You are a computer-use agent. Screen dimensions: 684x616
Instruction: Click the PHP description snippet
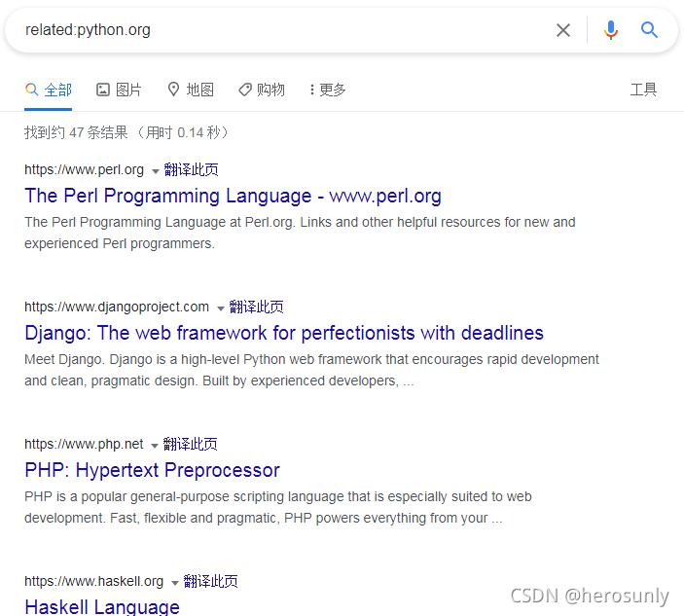pyautogui.click(x=278, y=507)
